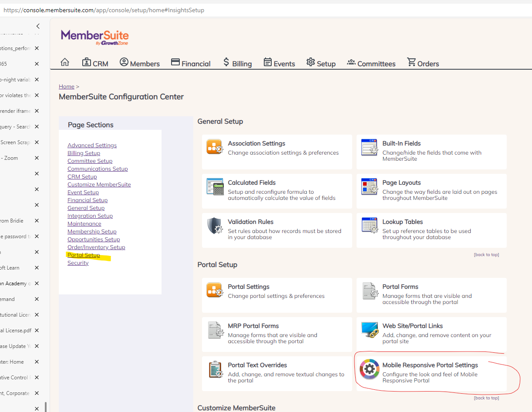532x412 pixels.
Task: Jump to Billing Setup section
Action: point(84,153)
